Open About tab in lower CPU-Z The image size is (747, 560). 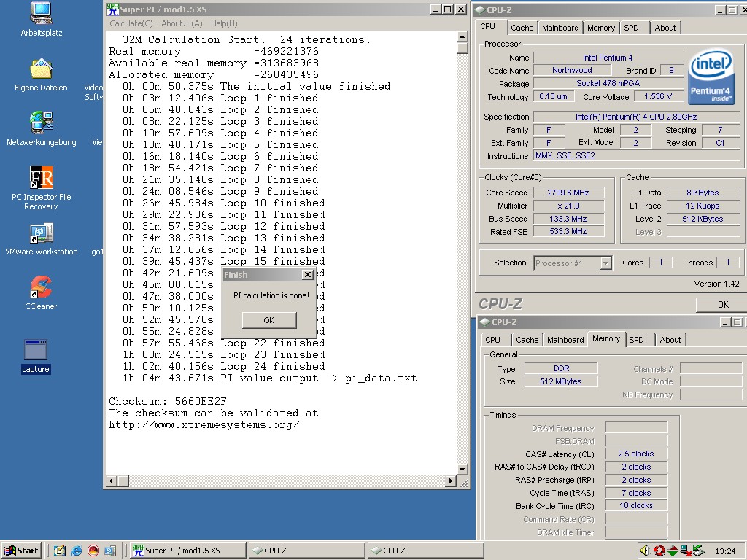pyautogui.click(x=670, y=340)
